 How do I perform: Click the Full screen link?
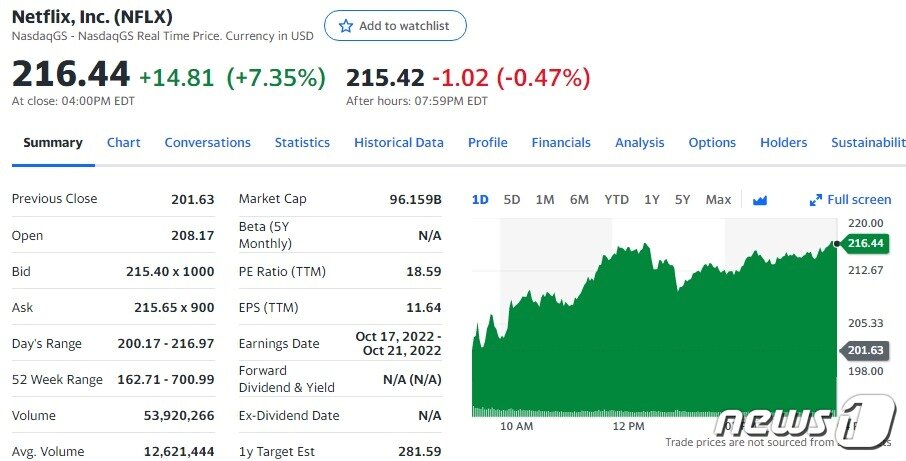pos(858,200)
